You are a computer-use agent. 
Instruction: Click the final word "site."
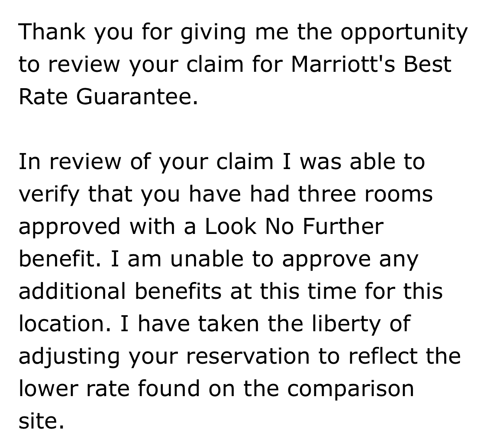point(41,420)
